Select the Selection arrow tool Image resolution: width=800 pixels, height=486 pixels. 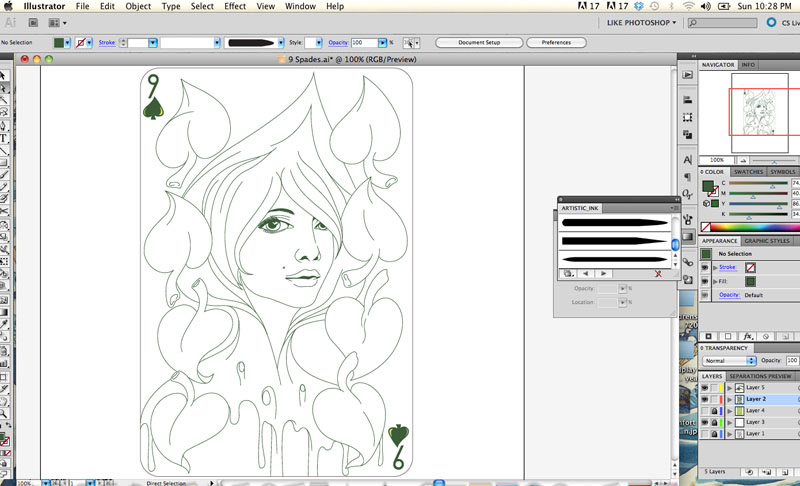click(x=3, y=75)
